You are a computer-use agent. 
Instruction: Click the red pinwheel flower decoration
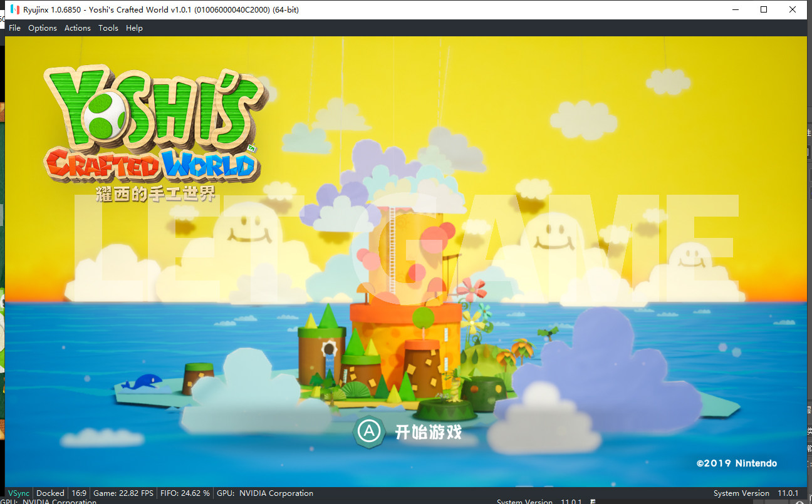click(x=471, y=289)
